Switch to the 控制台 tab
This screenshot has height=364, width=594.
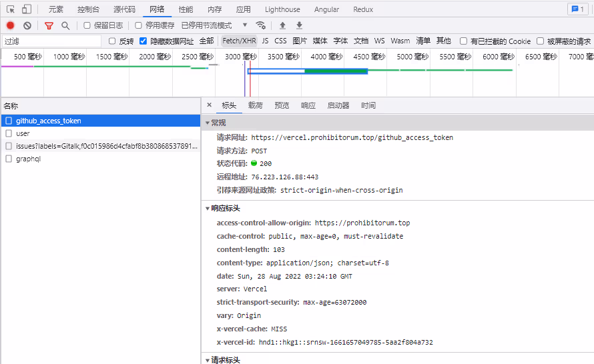click(88, 9)
